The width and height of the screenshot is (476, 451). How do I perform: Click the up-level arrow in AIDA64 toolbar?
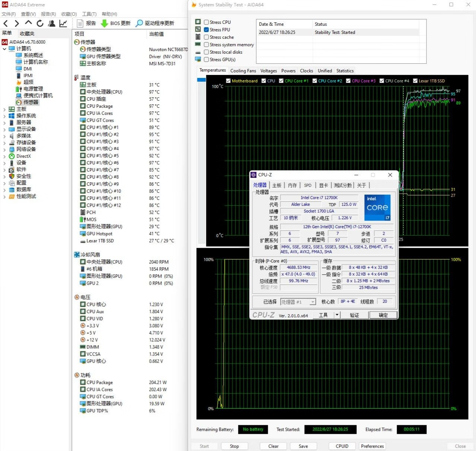(28, 23)
